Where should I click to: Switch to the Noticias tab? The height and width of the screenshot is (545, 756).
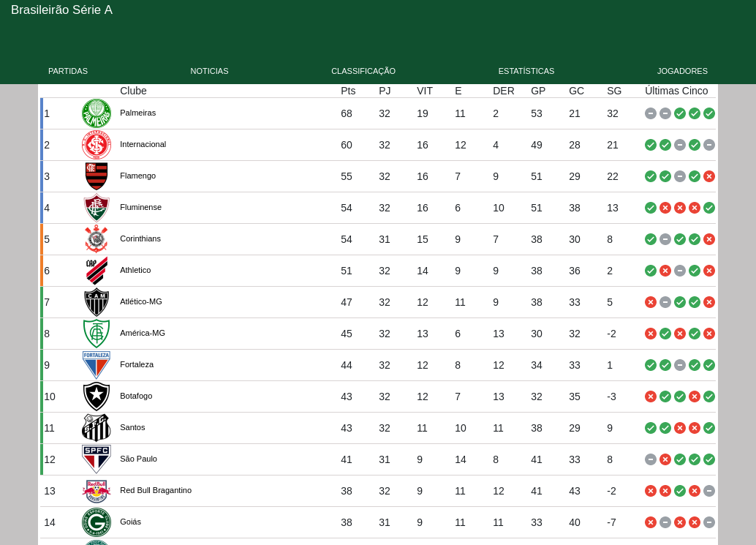[x=209, y=71]
